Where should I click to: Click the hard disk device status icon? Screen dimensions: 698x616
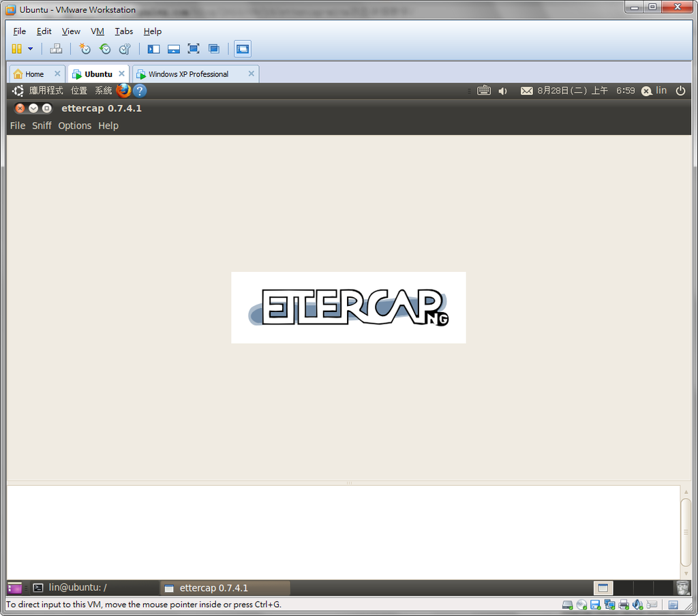click(568, 605)
